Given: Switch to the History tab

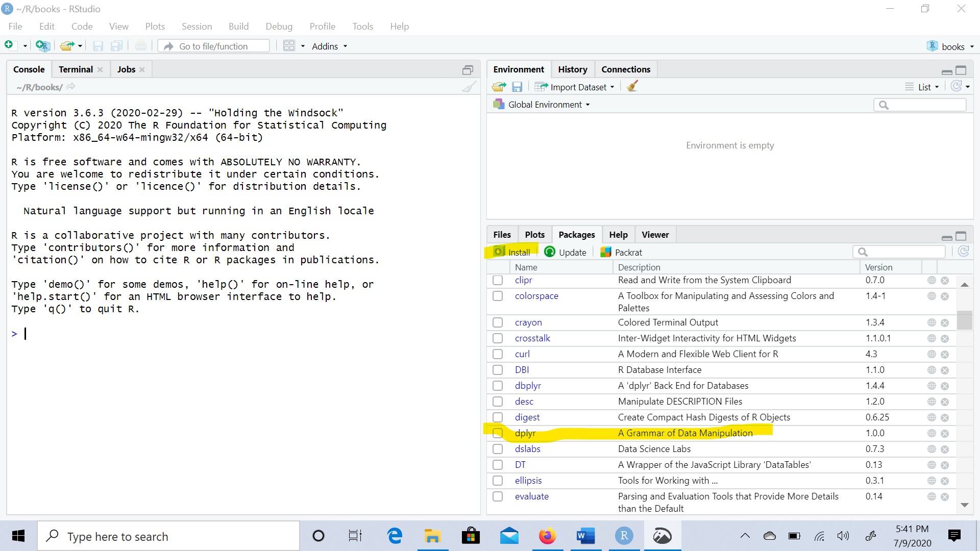Looking at the screenshot, I should [572, 69].
